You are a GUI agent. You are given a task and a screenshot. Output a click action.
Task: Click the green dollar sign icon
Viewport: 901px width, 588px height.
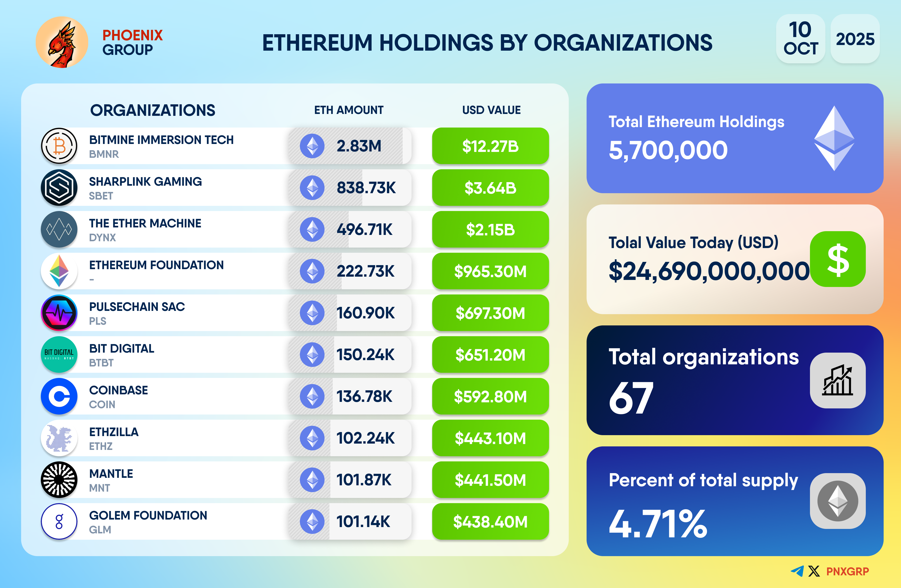coord(837,259)
